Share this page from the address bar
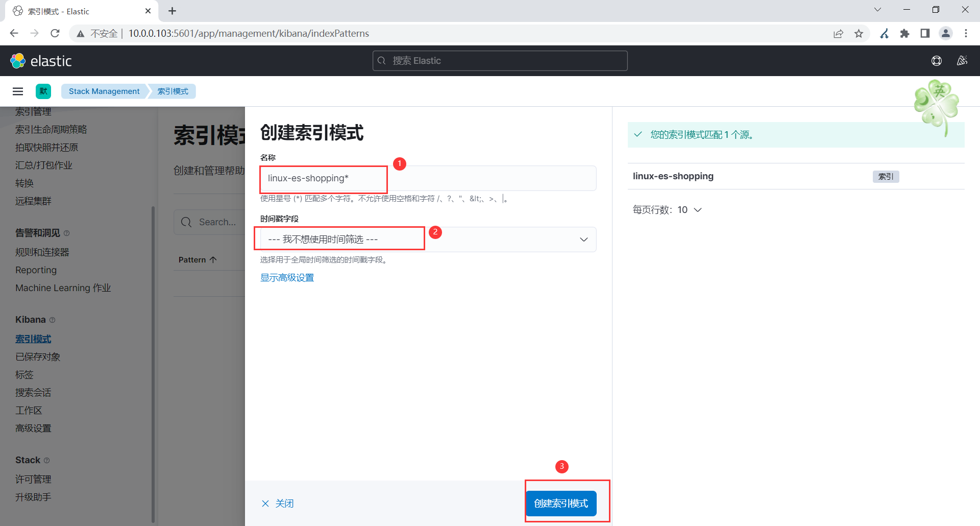 click(838, 33)
